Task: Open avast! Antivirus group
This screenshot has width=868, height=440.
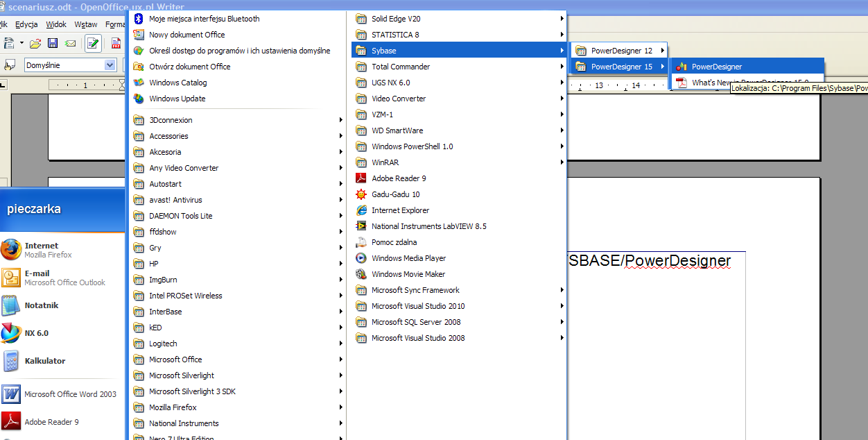Action: (236, 200)
